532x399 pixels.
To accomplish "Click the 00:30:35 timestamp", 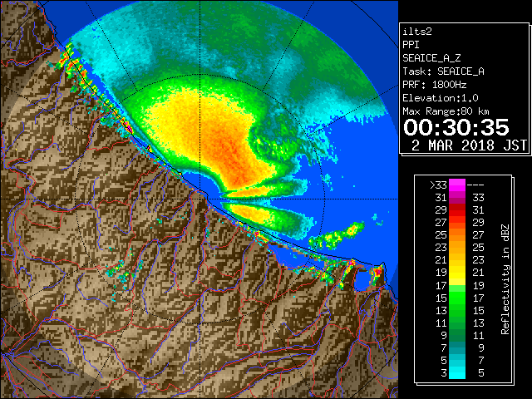I will [x=456, y=127].
